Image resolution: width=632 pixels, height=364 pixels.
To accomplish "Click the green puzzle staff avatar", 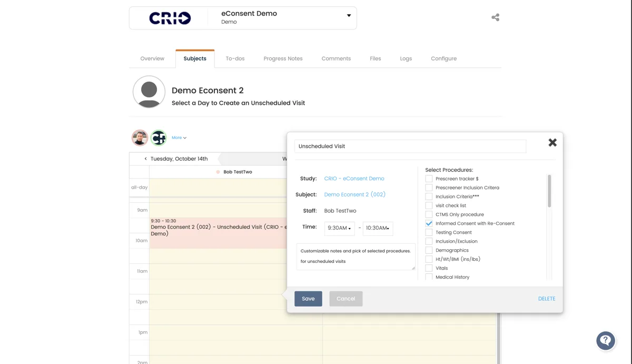I will coord(159,137).
